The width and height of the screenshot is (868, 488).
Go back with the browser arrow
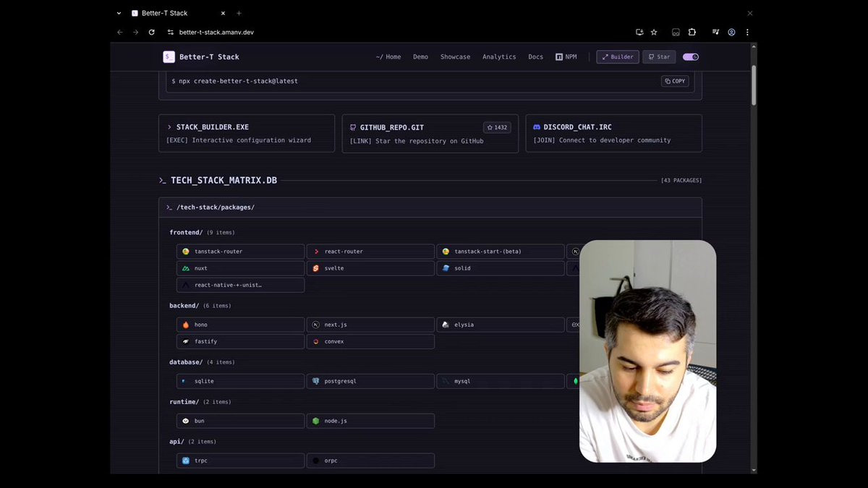pyautogui.click(x=120, y=32)
